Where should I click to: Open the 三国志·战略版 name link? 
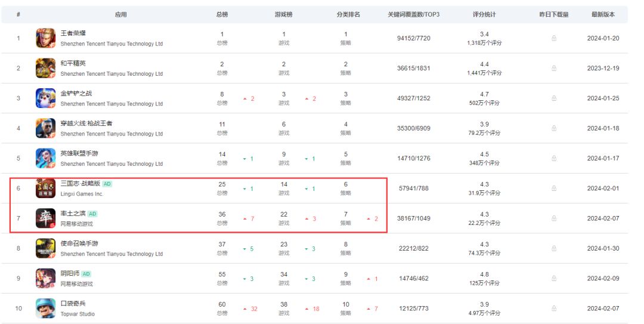pos(80,183)
